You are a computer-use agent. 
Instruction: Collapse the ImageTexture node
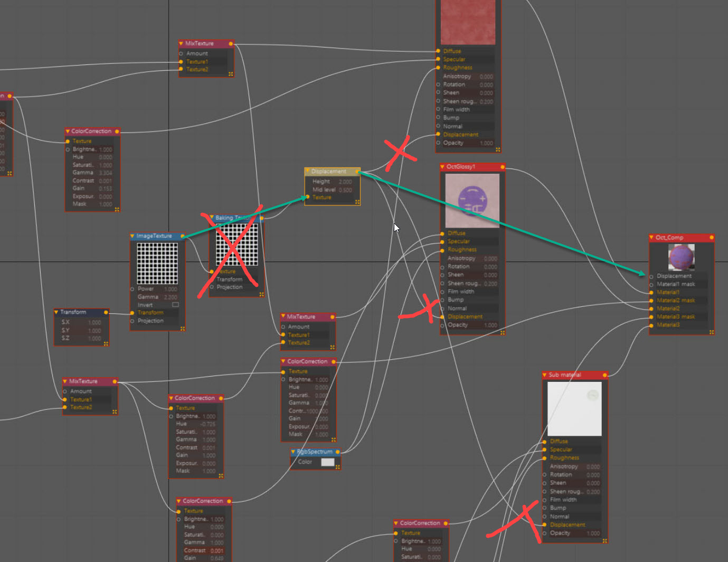coord(133,236)
